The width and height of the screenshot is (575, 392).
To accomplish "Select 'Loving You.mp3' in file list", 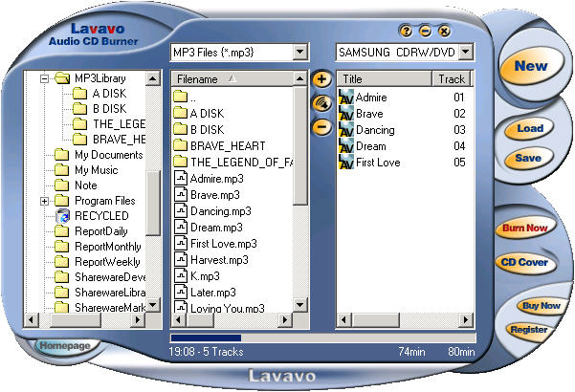I will [x=228, y=309].
